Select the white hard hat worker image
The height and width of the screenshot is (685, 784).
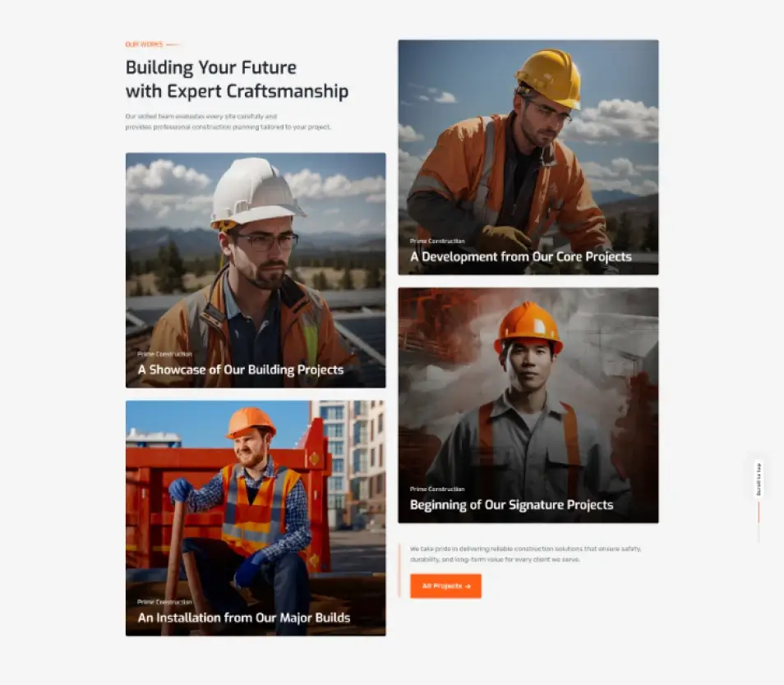coord(256,270)
